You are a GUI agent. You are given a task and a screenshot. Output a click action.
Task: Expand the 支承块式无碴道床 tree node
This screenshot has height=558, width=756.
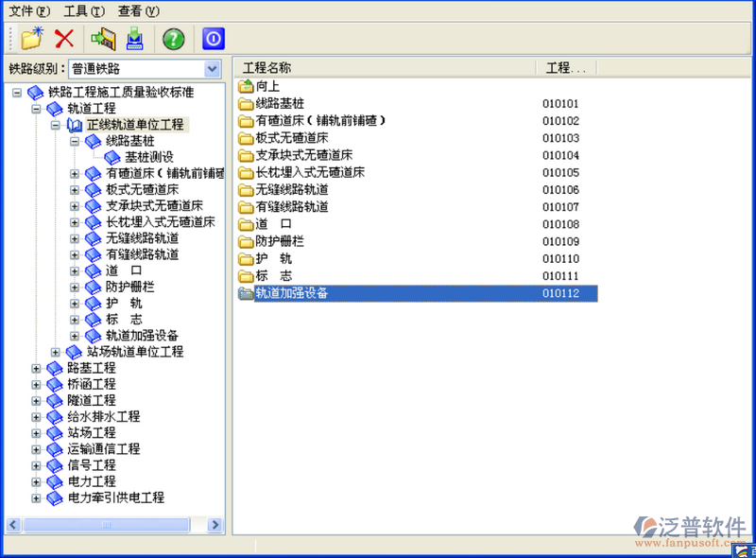click(x=75, y=206)
